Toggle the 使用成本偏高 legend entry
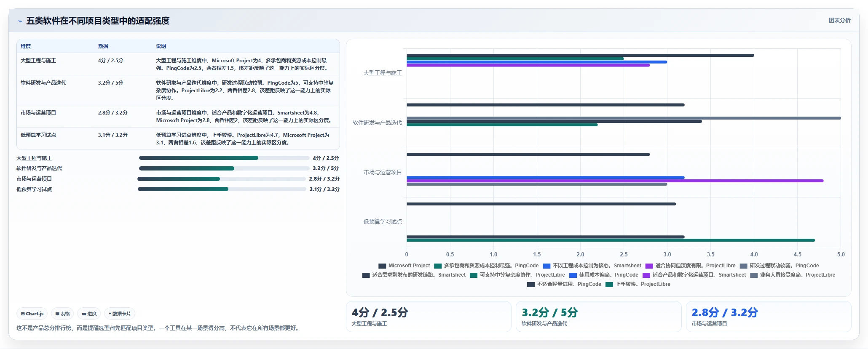 tap(604, 275)
